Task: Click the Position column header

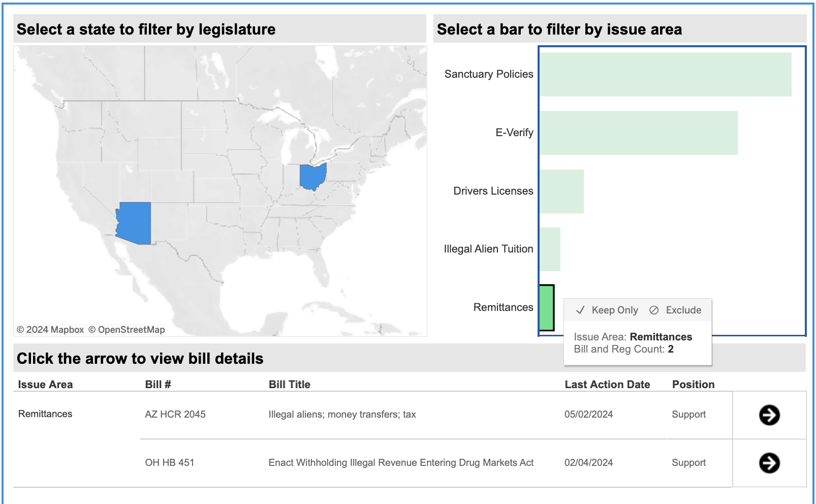Action: coord(693,385)
